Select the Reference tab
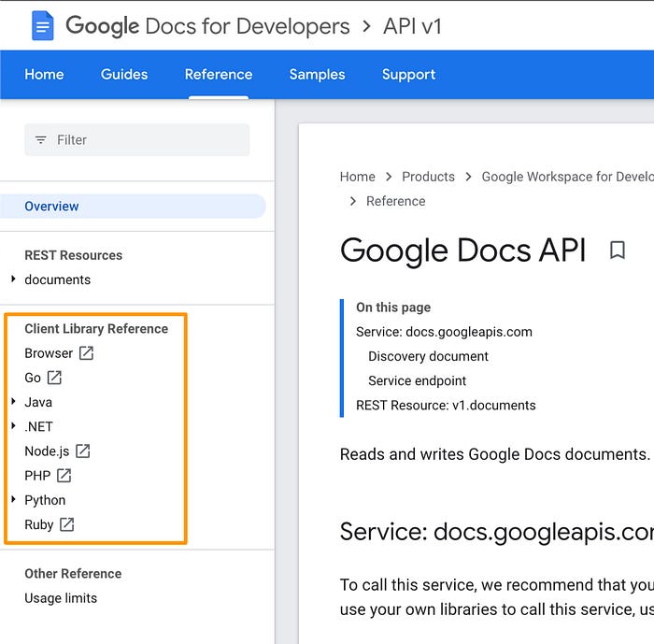This screenshot has height=644, width=654. click(219, 74)
